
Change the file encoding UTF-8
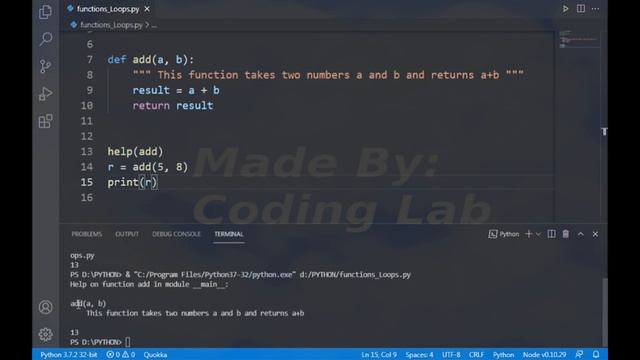[x=451, y=355]
